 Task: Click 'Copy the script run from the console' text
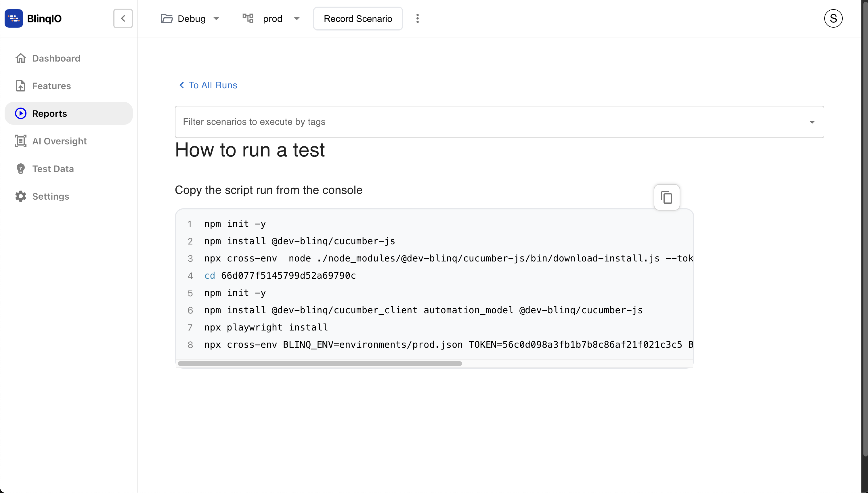coord(268,190)
